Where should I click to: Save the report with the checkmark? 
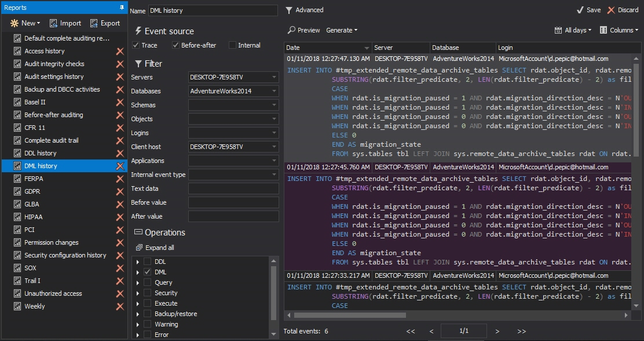(x=588, y=10)
